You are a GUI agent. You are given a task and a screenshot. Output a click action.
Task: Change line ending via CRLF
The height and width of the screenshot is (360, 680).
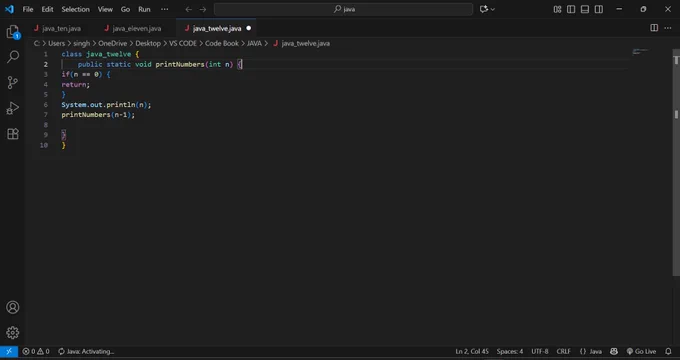click(x=564, y=351)
